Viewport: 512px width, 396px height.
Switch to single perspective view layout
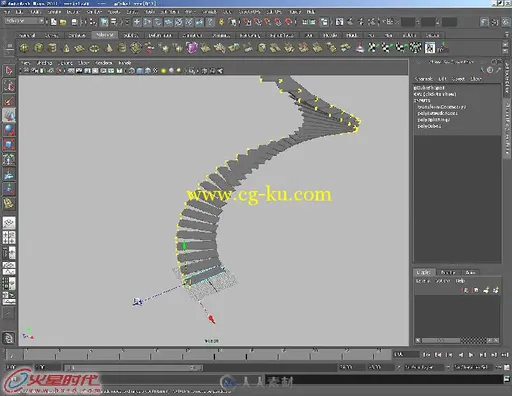click(x=9, y=223)
